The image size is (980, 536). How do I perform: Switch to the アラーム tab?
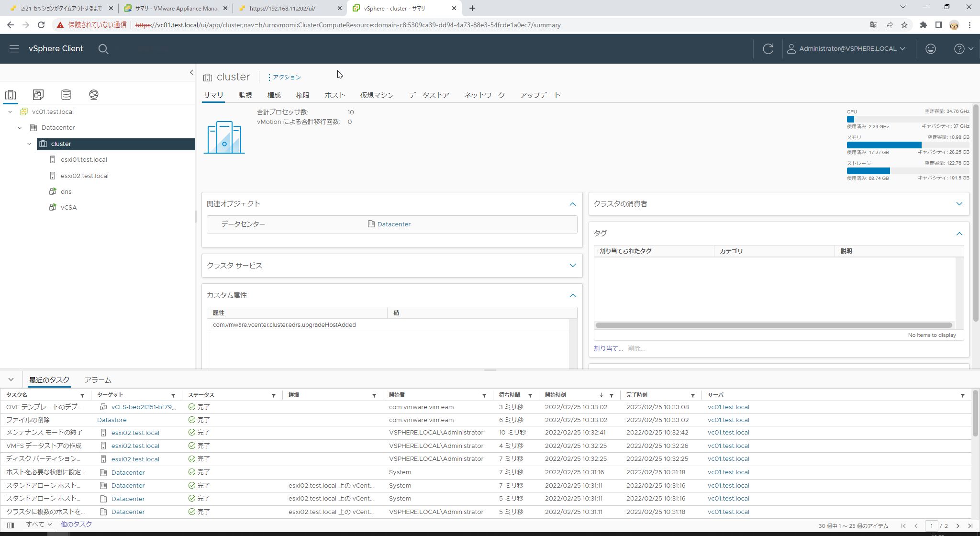coord(98,380)
